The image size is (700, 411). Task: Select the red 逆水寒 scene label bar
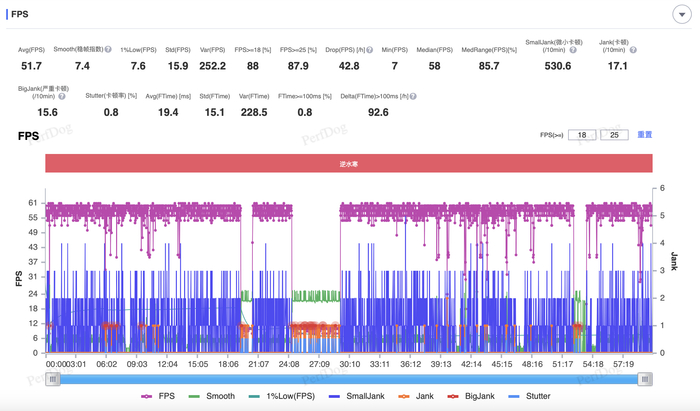point(349,163)
